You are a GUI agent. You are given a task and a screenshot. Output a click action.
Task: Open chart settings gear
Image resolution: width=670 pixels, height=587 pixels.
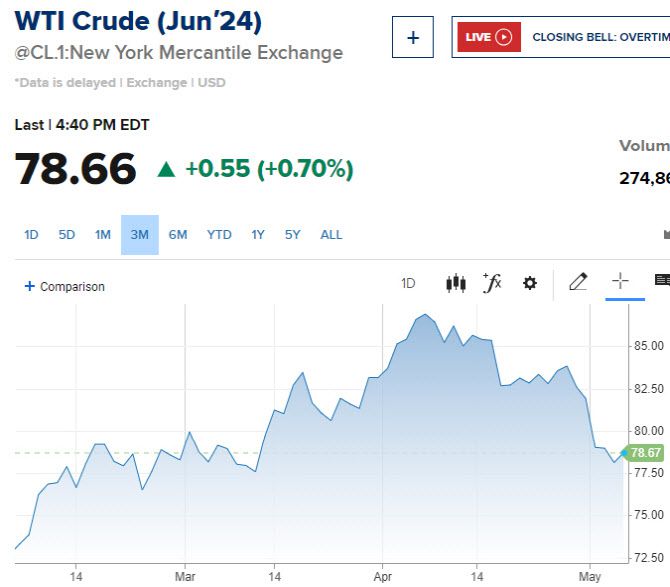[530, 283]
